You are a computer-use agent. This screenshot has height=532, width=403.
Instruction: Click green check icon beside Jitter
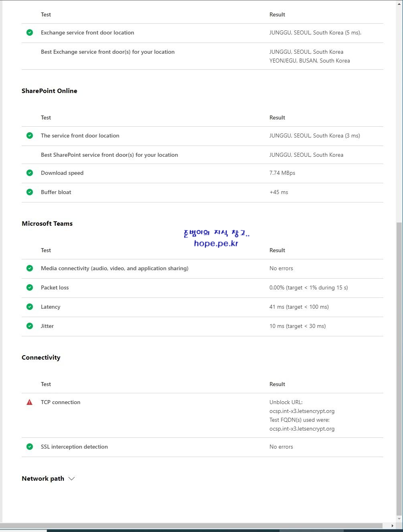pos(30,326)
